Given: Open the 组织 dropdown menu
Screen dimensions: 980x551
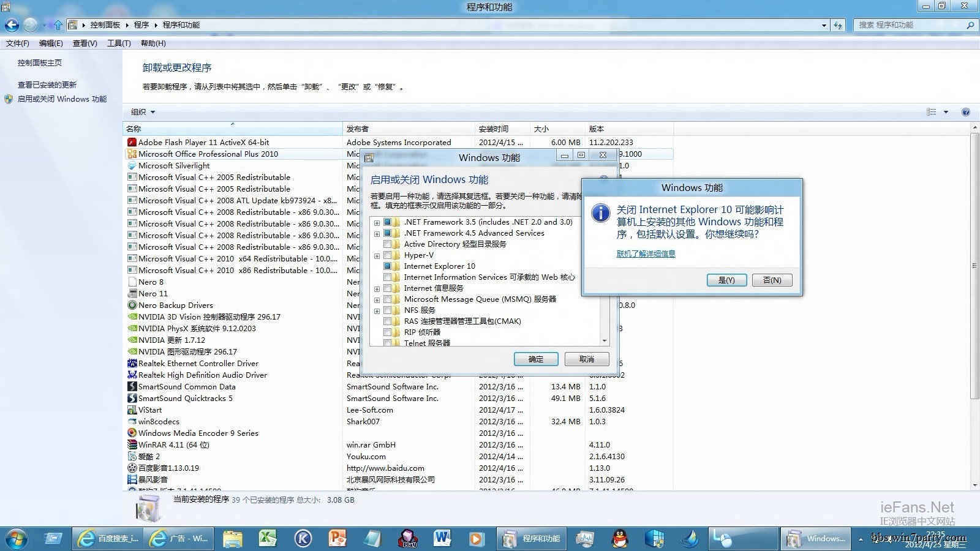Looking at the screenshot, I should [143, 112].
